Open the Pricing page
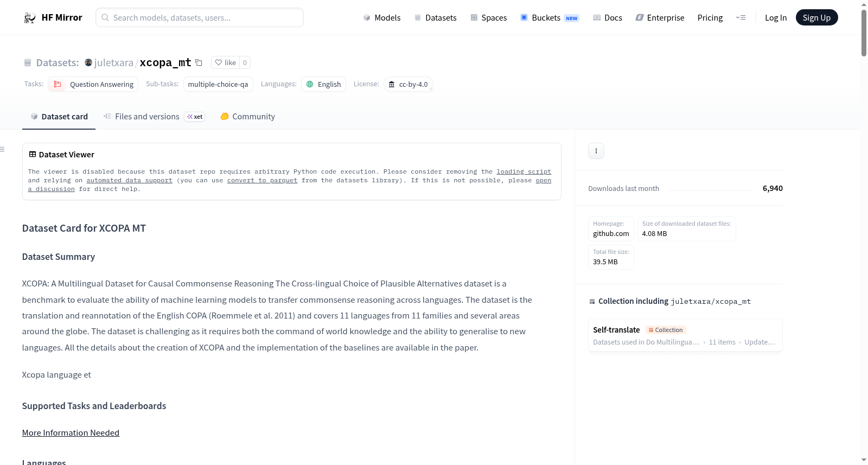This screenshot has width=868, height=465. 710,18
